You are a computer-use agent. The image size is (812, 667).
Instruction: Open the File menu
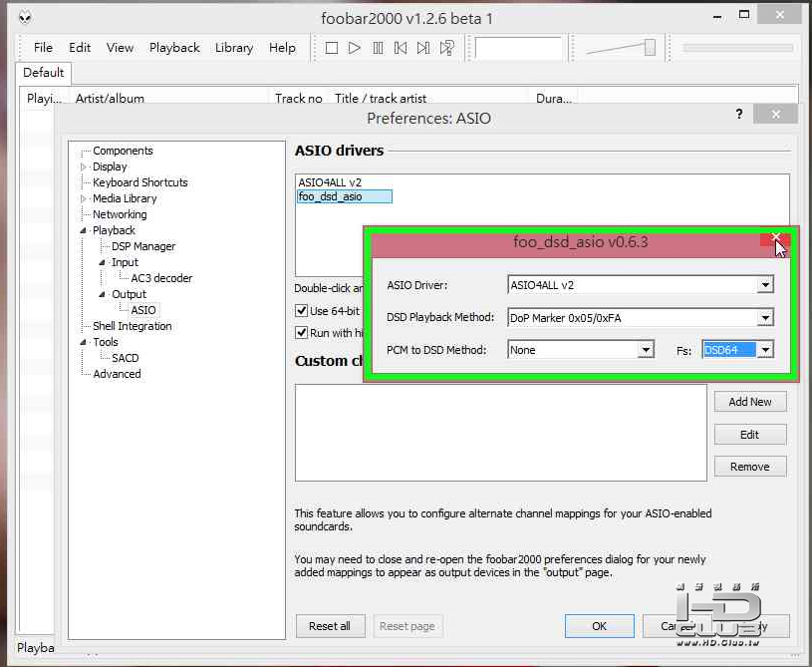click(43, 48)
